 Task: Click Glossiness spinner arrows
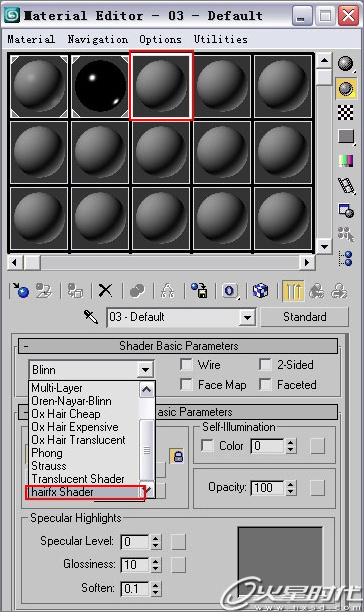point(156,564)
